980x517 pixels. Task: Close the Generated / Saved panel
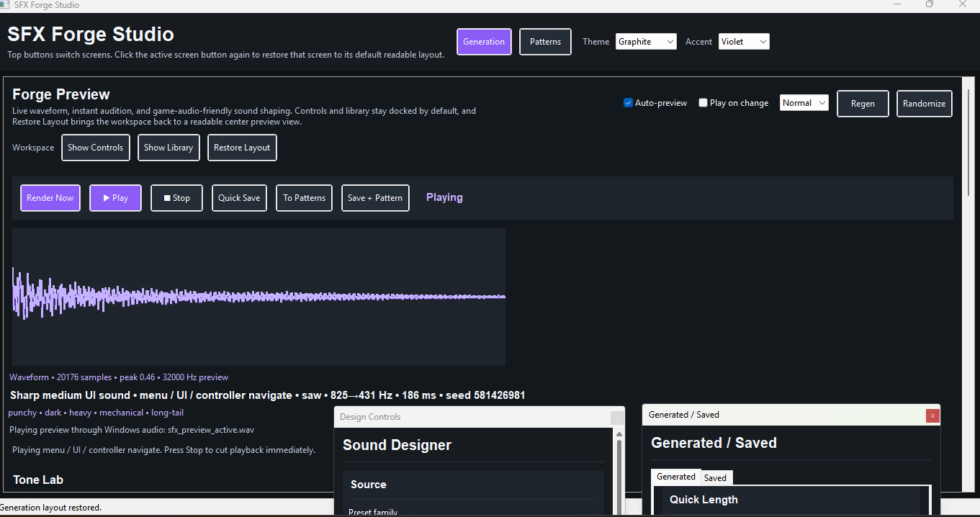[932, 415]
